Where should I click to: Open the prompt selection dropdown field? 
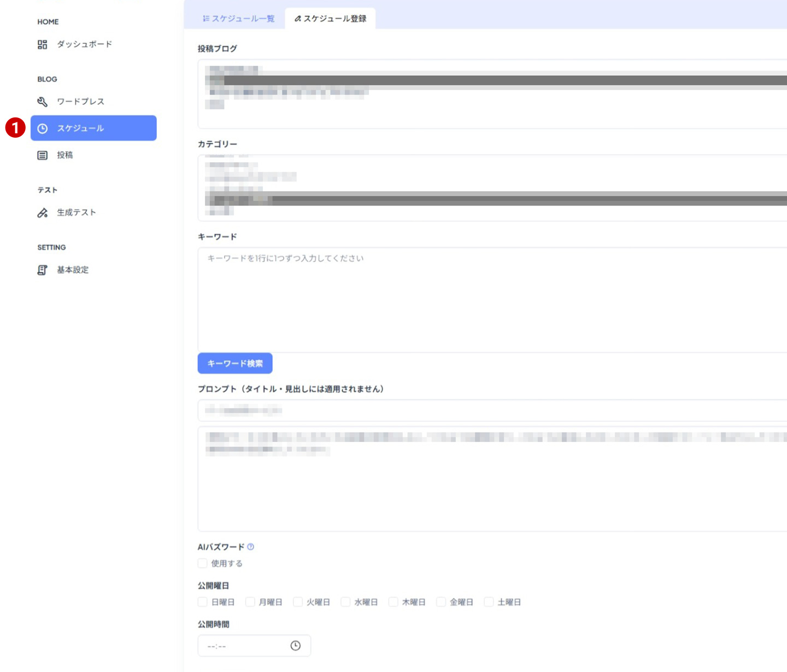click(492, 410)
